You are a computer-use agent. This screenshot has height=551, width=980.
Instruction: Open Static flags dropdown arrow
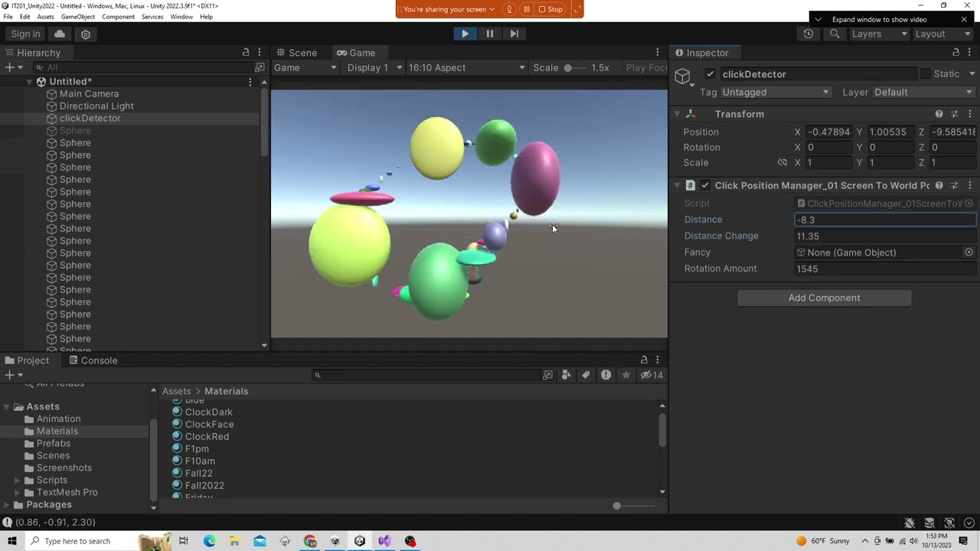coord(972,74)
